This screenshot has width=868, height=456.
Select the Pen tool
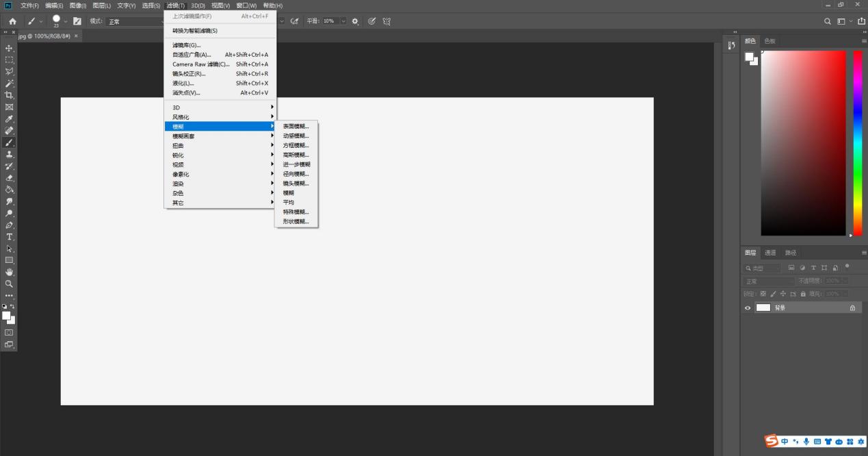click(10, 225)
